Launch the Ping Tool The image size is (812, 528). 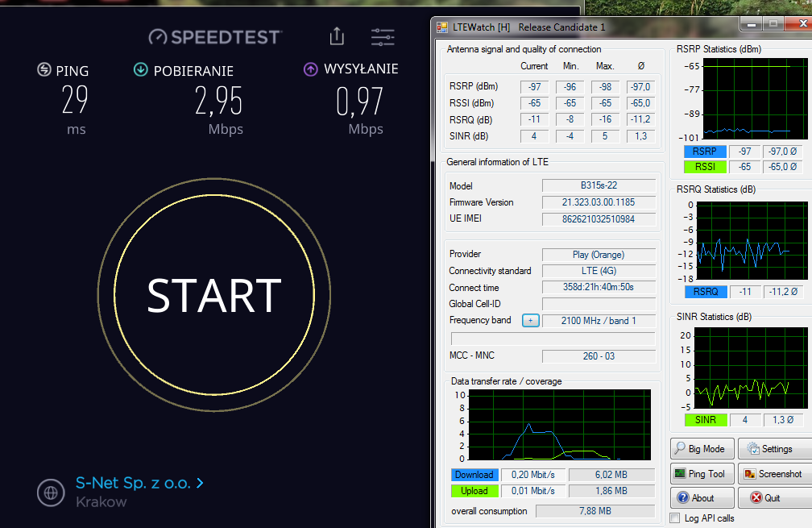(x=702, y=474)
